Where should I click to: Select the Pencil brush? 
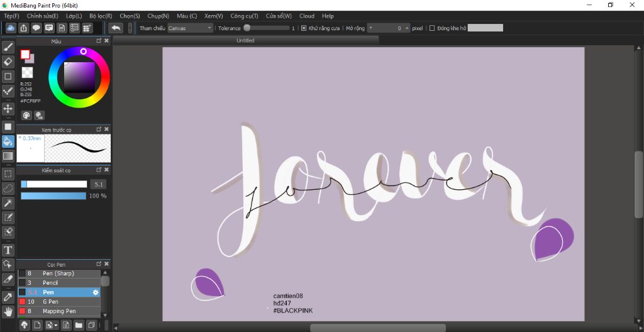pyautogui.click(x=58, y=283)
